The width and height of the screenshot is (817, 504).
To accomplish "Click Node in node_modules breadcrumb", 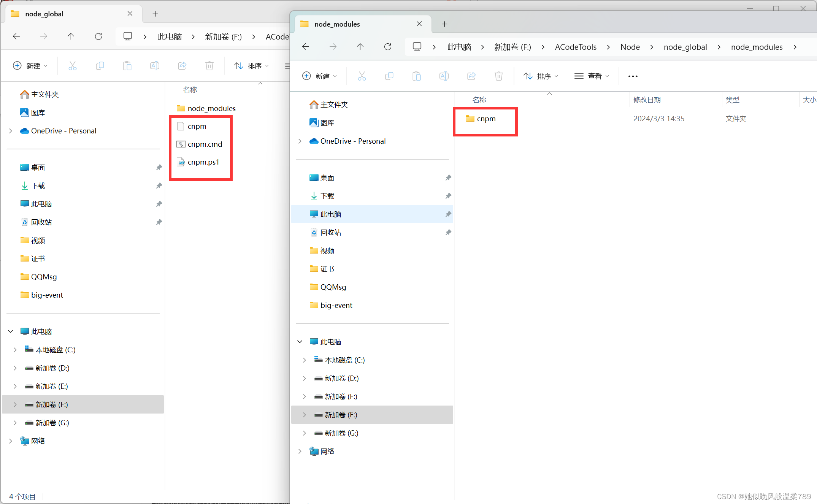I will [x=630, y=47].
